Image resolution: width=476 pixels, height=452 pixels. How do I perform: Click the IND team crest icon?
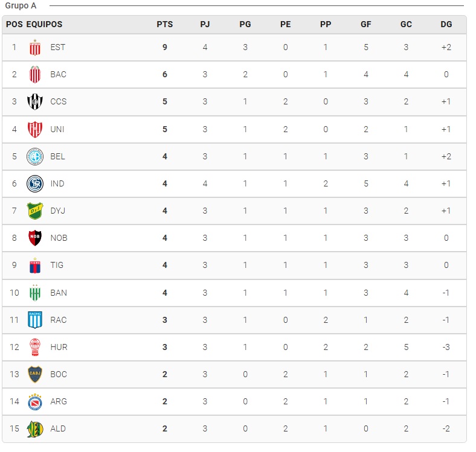(x=35, y=184)
